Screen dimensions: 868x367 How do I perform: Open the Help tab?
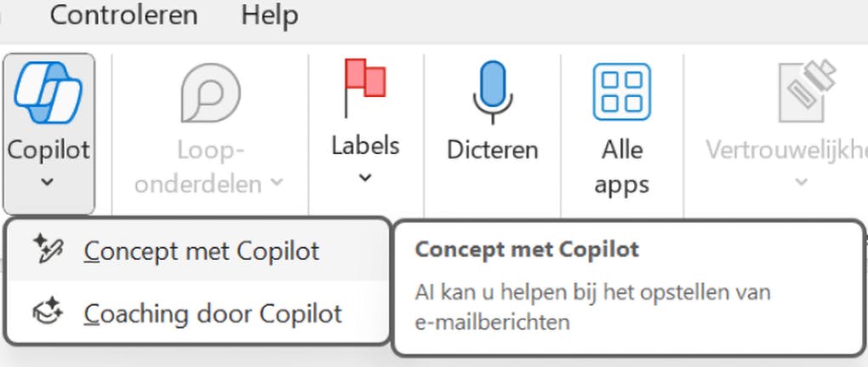tap(269, 14)
